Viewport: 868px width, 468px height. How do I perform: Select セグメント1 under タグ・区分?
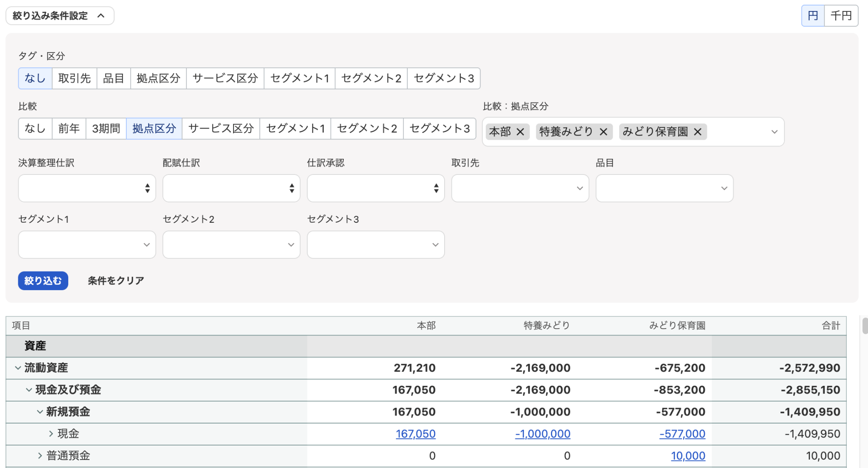point(300,78)
